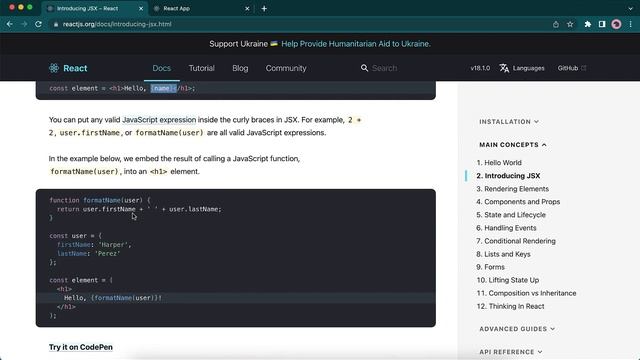Reload the page with refresh icon
Screen dimensions: 640x360
[38, 24]
